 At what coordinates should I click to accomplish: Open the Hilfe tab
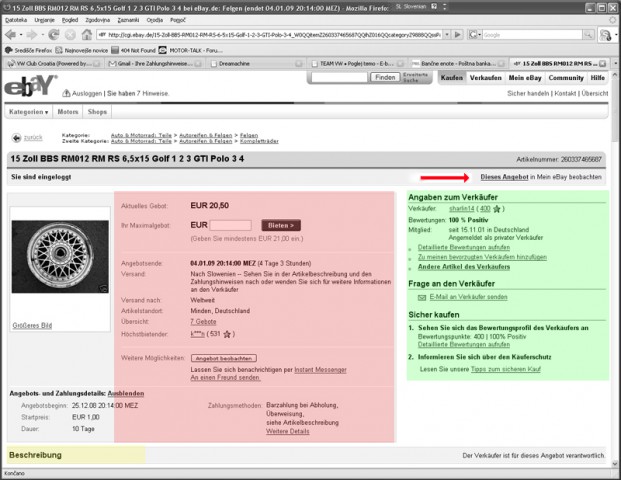point(598,78)
